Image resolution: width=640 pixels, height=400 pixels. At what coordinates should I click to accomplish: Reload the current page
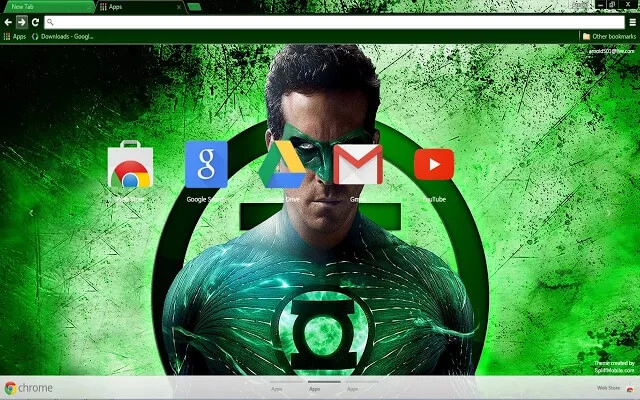point(35,22)
